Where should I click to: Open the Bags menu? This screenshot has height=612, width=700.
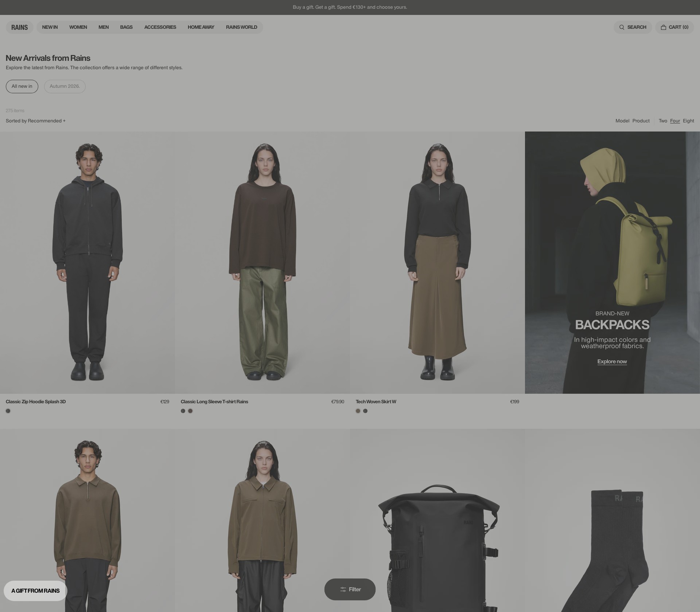point(126,27)
